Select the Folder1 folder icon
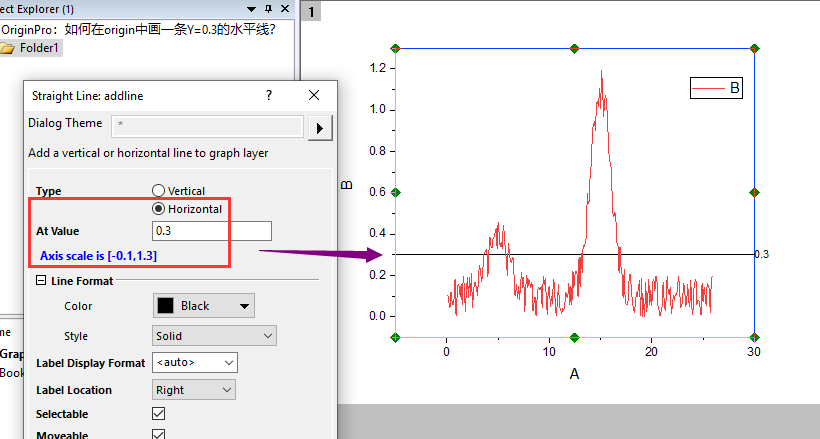This screenshot has height=439, width=820. 7,47
